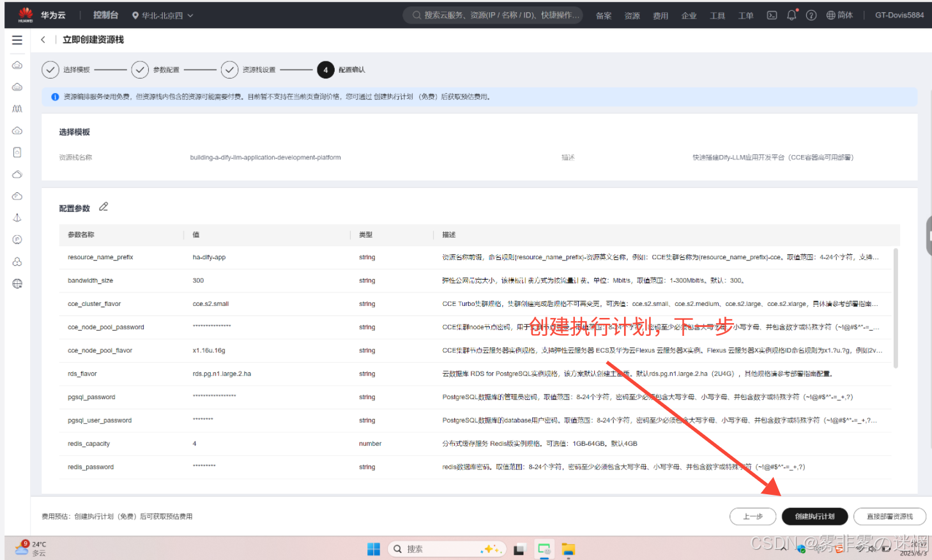Screen dimensions: 932x560
Task: Click the globe icon in left sidebar
Action: click(x=17, y=284)
